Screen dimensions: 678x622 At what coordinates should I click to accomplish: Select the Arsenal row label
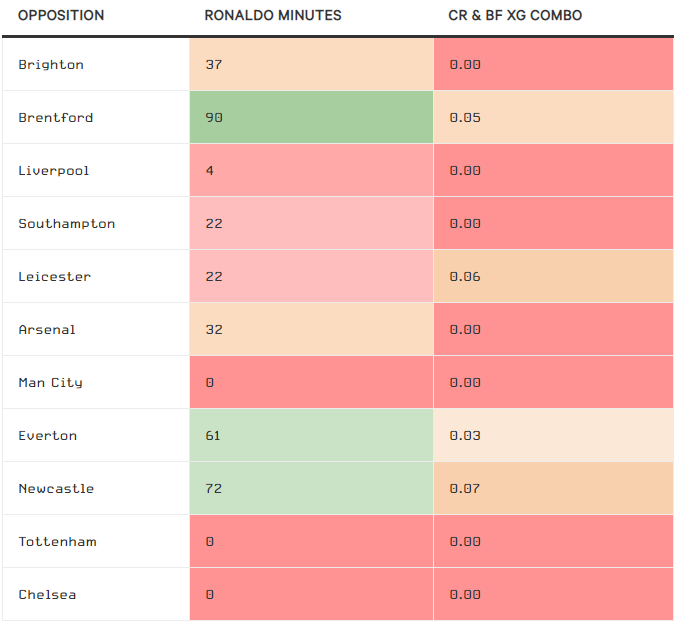pyautogui.click(x=47, y=330)
